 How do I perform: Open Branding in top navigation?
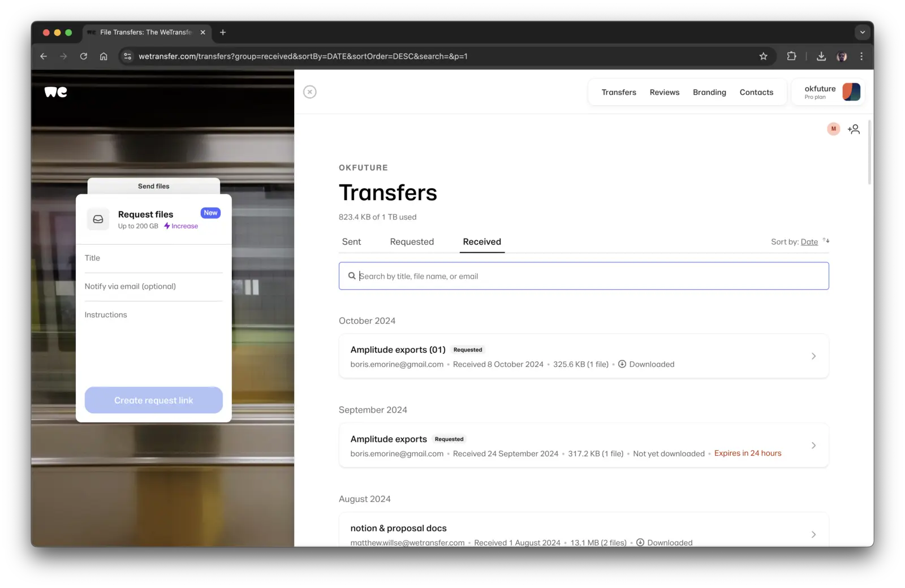709,92
